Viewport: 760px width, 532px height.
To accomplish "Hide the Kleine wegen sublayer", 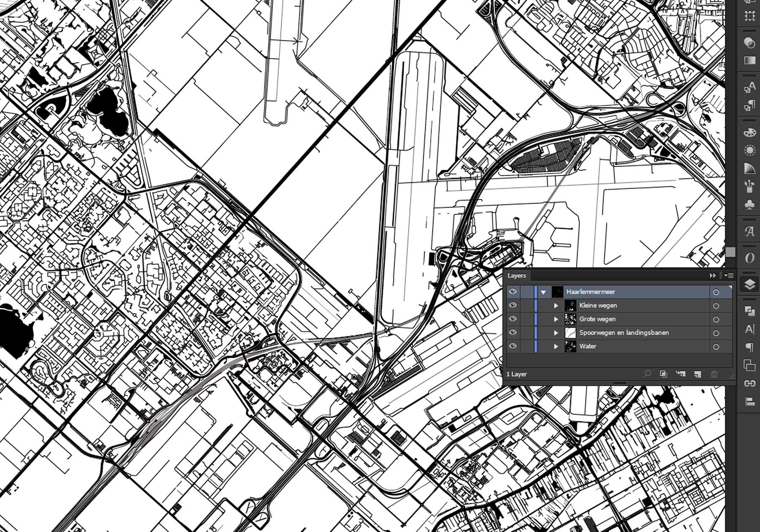I will (513, 305).
